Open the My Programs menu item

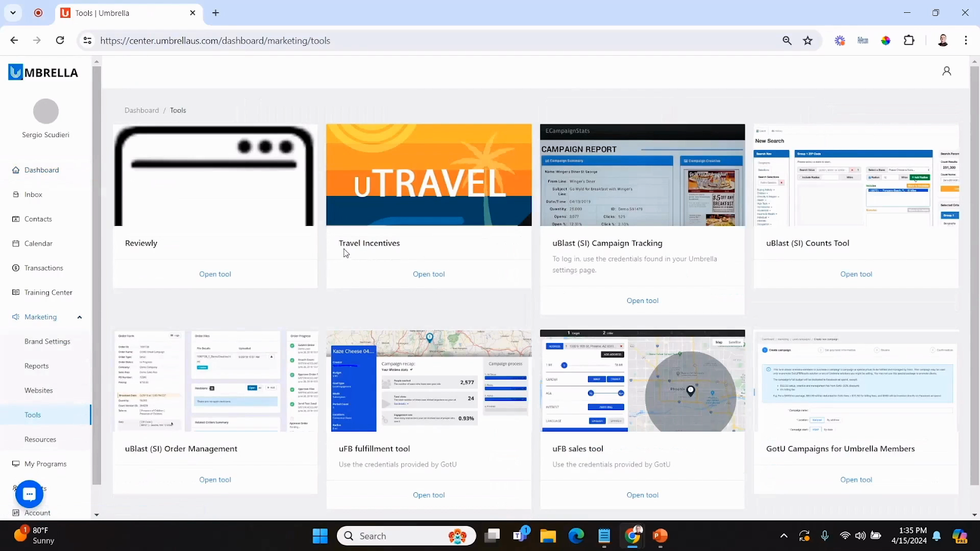tap(45, 464)
